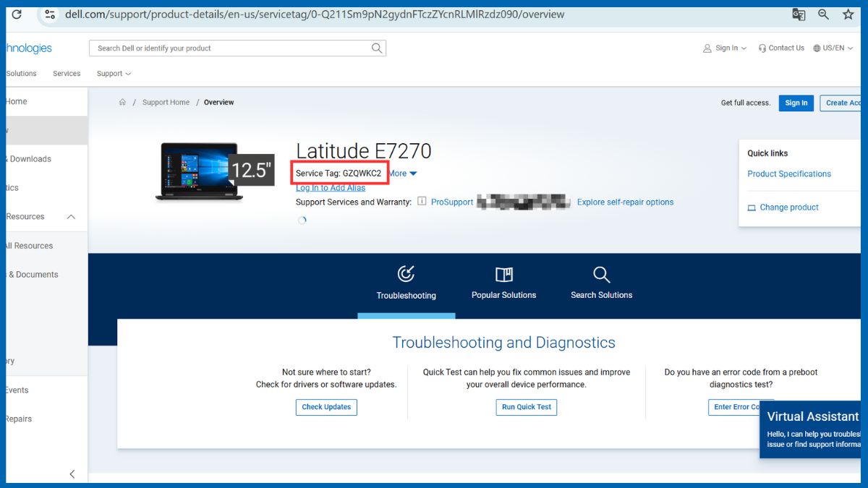Click the Log In to Add Alias link
Screen dimensions: 868x488
(331, 188)
